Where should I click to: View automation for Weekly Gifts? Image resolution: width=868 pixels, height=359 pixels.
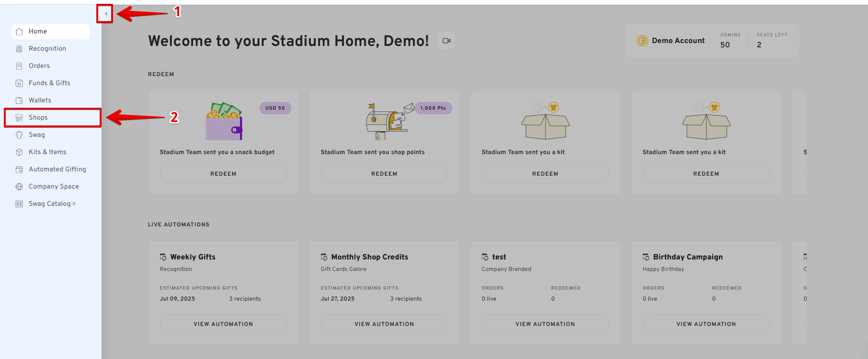tap(223, 324)
